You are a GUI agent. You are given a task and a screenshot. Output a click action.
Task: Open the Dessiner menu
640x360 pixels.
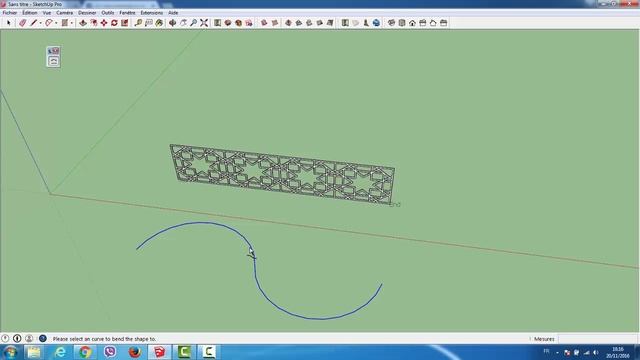[87, 13]
